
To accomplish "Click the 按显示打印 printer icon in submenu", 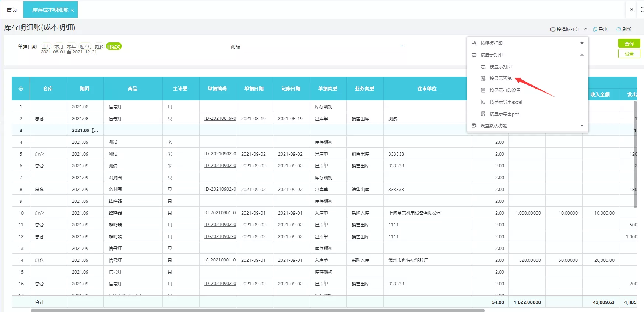I will coord(483,67).
